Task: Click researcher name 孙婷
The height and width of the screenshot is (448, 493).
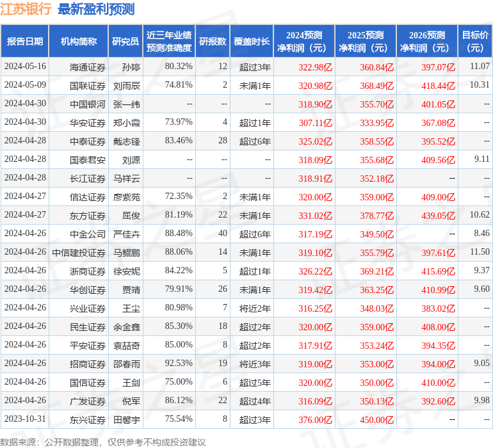Action: point(131,67)
